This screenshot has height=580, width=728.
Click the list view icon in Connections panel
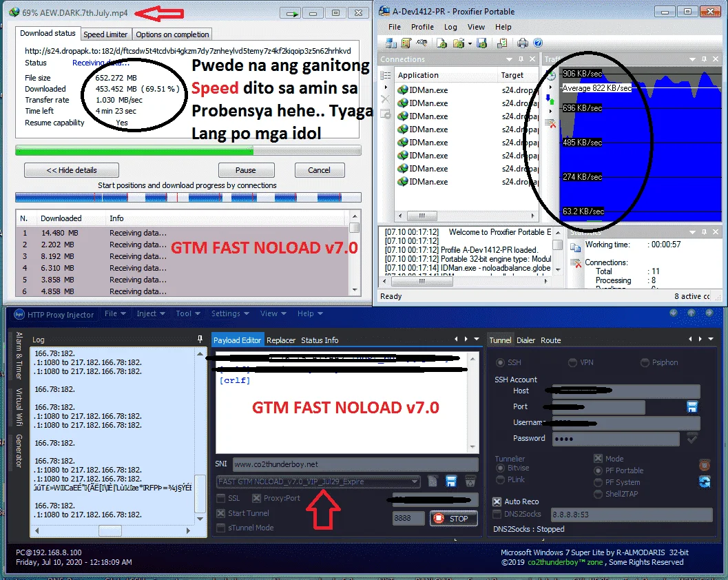coord(386,75)
